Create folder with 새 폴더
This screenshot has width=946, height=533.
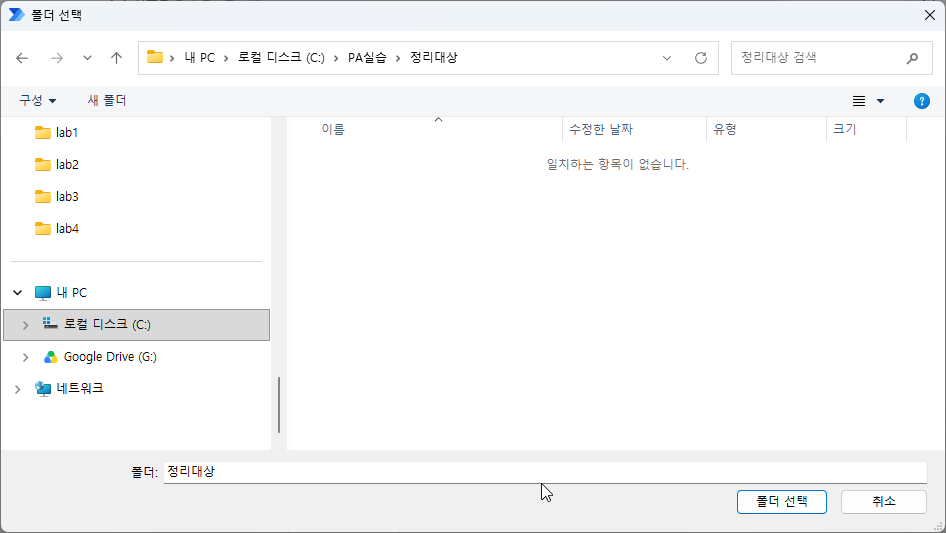tap(107, 100)
